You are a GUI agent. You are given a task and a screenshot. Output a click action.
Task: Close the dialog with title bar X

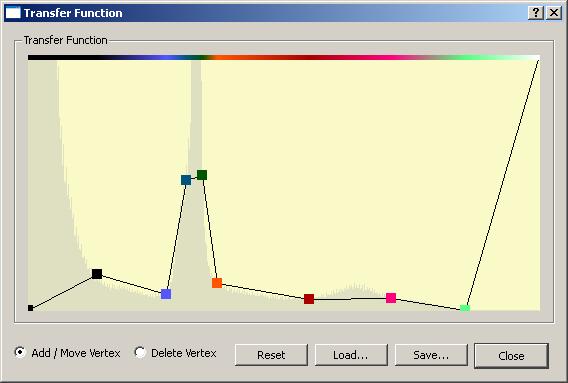[554, 13]
